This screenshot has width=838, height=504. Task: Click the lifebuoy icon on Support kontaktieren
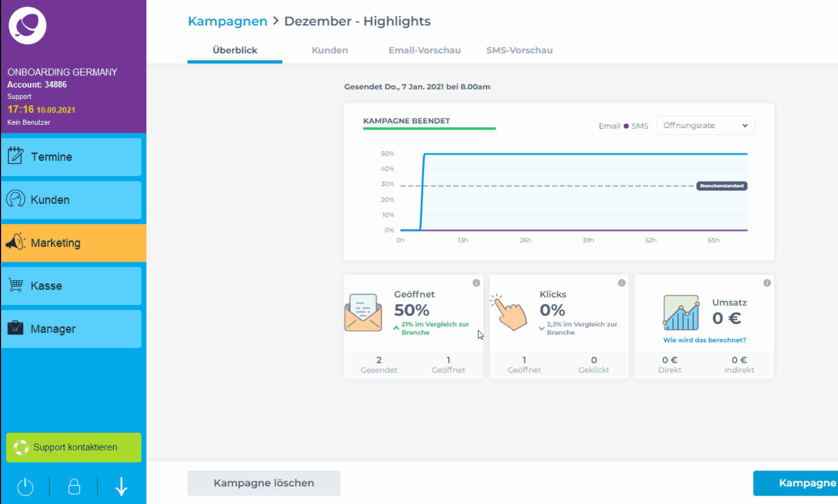pyautogui.click(x=21, y=447)
